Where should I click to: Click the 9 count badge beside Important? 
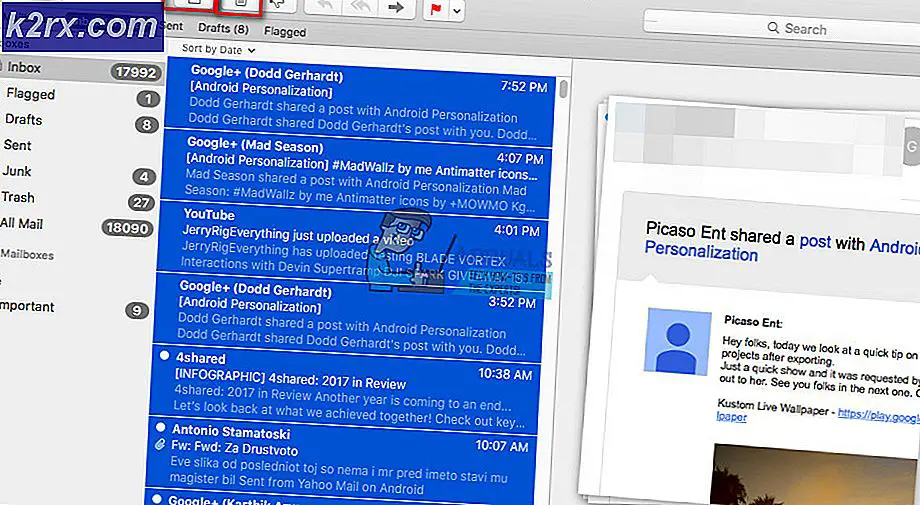[x=137, y=310]
